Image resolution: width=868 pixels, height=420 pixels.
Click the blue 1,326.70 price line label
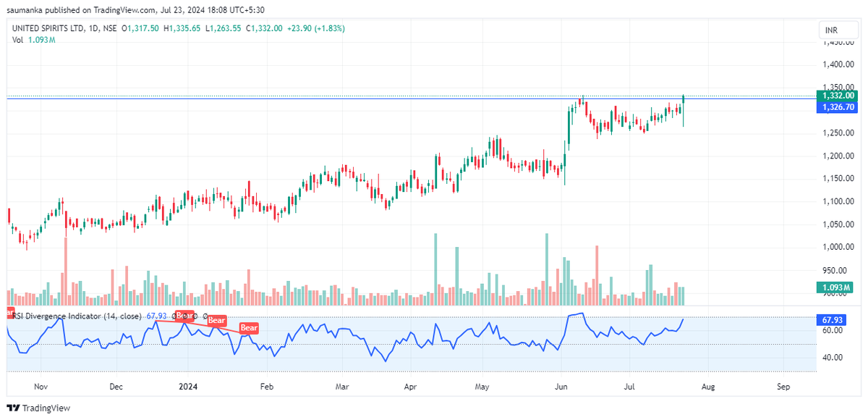(836, 106)
